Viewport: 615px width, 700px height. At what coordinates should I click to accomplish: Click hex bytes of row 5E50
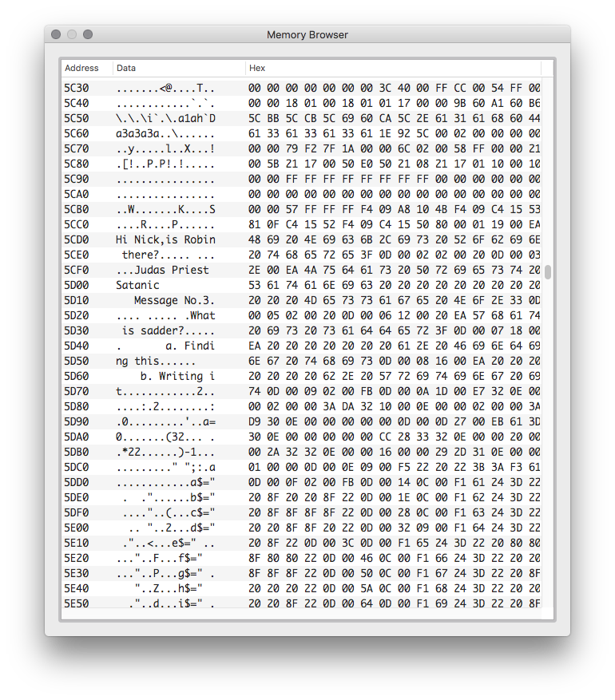point(395,603)
